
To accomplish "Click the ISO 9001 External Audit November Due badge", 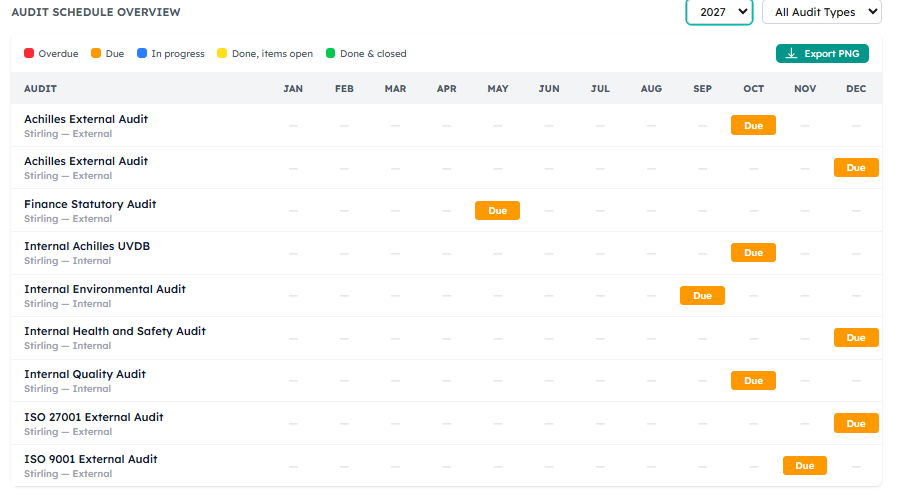I will coord(804,466).
